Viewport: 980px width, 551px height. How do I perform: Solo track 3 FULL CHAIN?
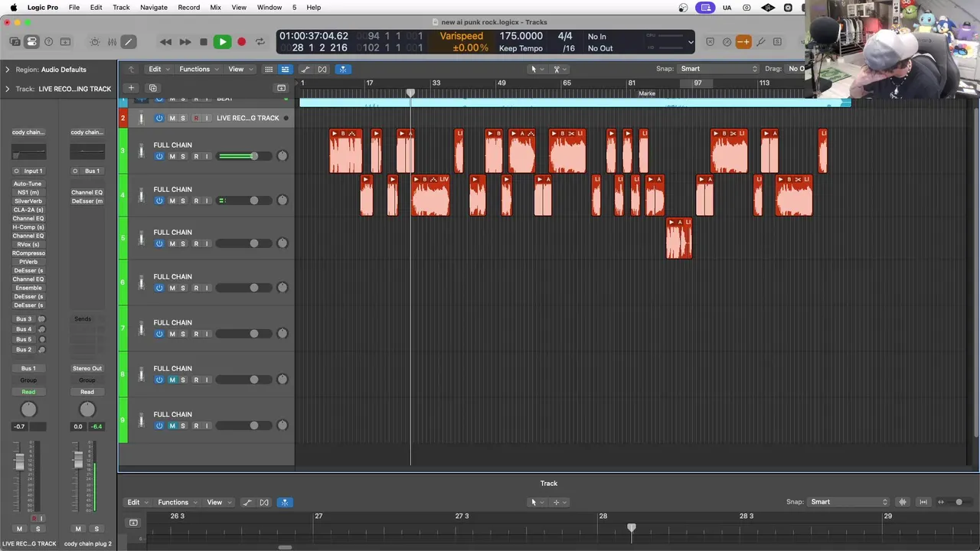(x=183, y=156)
